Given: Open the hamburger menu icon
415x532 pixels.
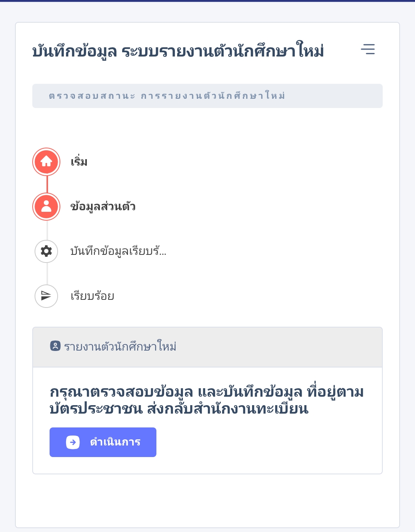Looking at the screenshot, I should tap(368, 49).
